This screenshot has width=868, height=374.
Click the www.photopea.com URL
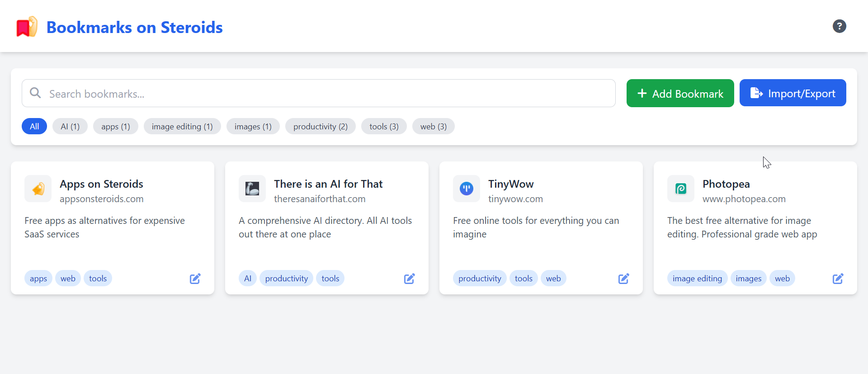[744, 199]
